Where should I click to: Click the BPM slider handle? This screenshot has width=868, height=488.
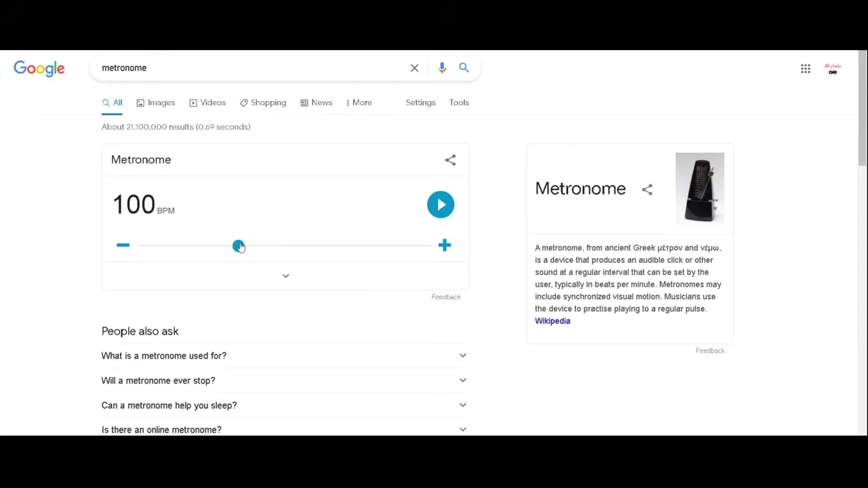(x=238, y=245)
